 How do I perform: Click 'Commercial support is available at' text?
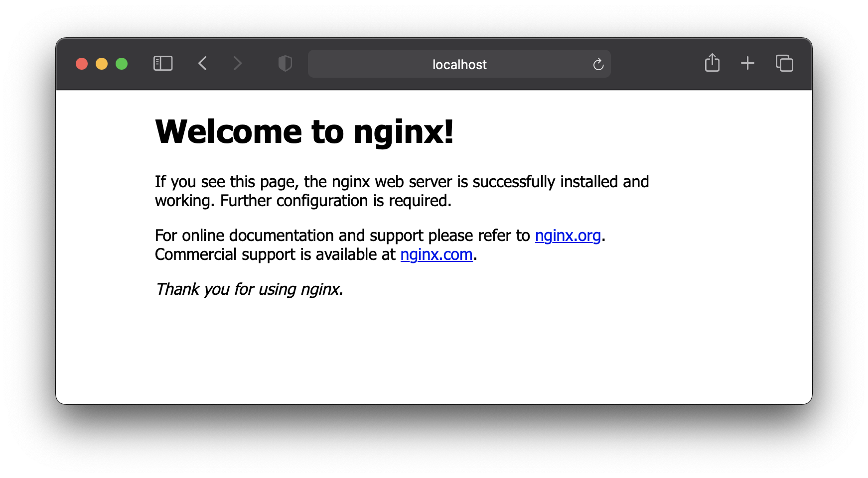coord(275,254)
